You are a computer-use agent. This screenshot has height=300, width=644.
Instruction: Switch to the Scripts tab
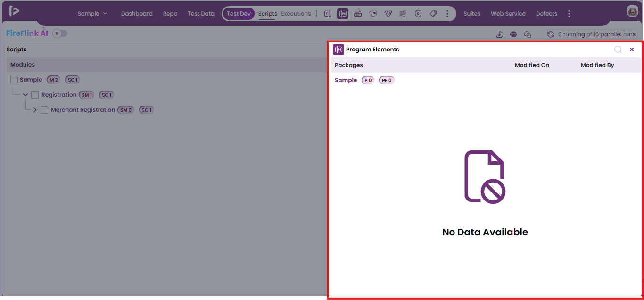tap(268, 14)
